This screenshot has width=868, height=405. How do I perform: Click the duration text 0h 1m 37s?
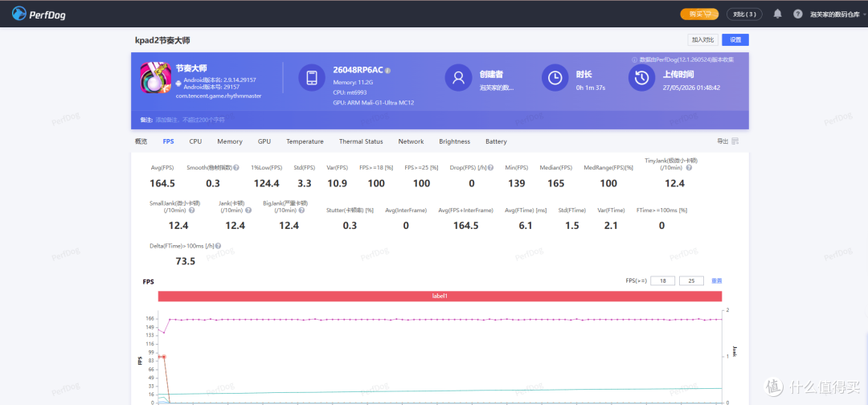(x=591, y=88)
